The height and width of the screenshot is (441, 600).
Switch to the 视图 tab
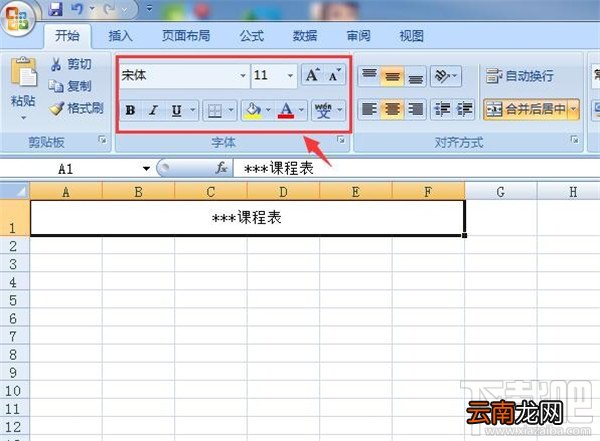click(412, 36)
